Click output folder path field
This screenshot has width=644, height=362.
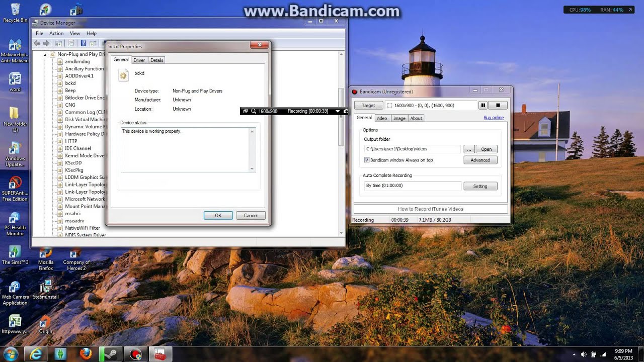(x=412, y=149)
